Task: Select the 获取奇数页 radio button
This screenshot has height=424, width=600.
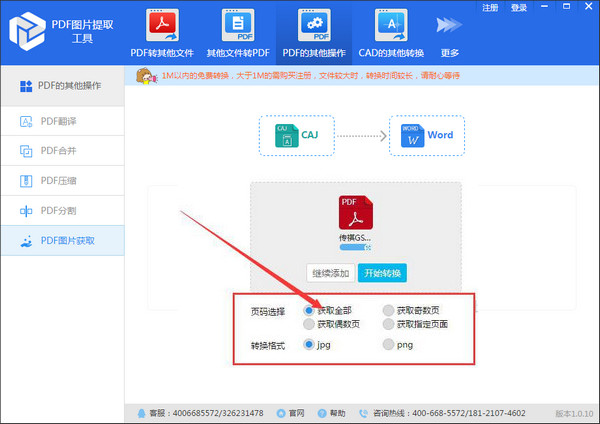Action: 388,310
